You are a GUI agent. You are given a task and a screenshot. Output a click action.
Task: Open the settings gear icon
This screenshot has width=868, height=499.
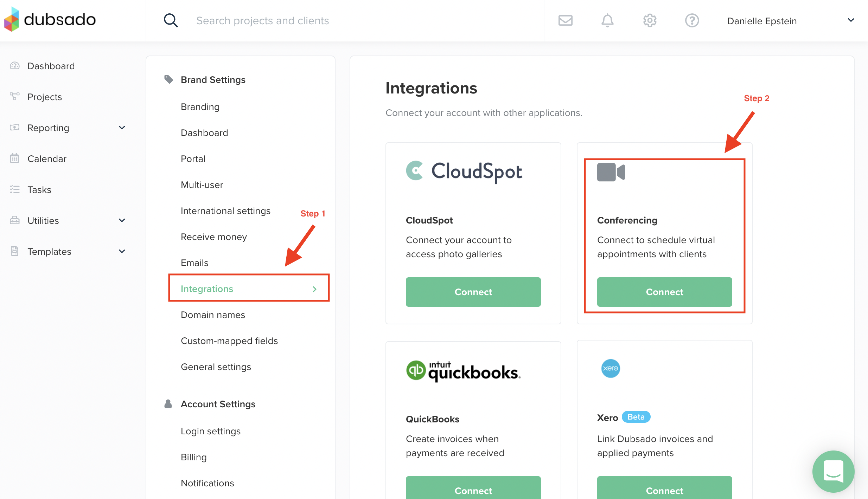click(650, 20)
